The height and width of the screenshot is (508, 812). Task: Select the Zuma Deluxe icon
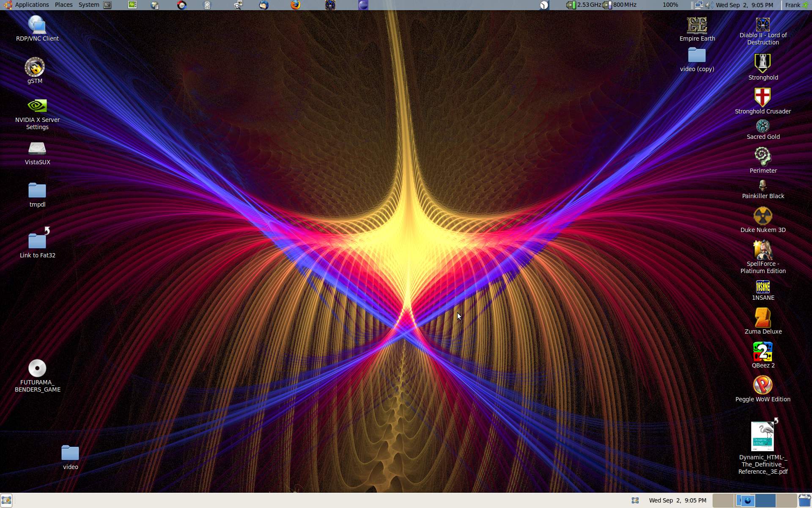tap(763, 321)
